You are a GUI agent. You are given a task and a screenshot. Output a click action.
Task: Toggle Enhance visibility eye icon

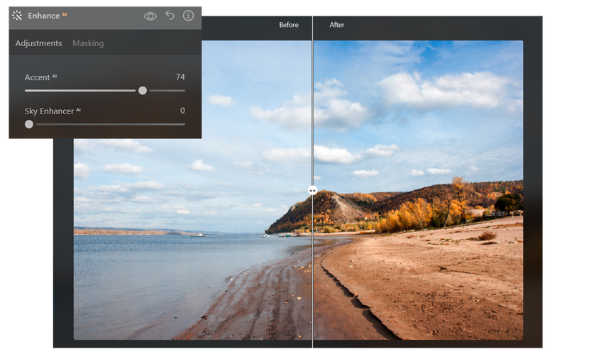coord(150,16)
